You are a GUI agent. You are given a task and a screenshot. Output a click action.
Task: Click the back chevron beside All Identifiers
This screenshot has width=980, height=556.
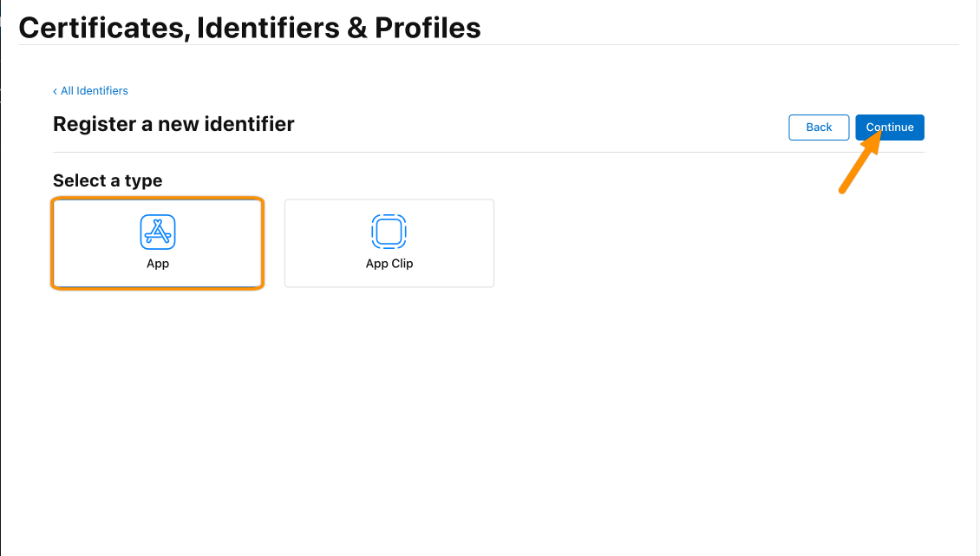click(55, 91)
